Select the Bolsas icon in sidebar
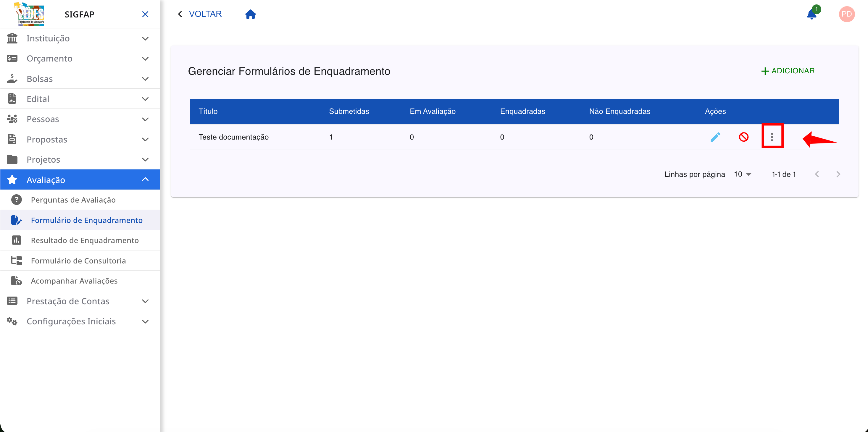868x432 pixels. [12, 78]
